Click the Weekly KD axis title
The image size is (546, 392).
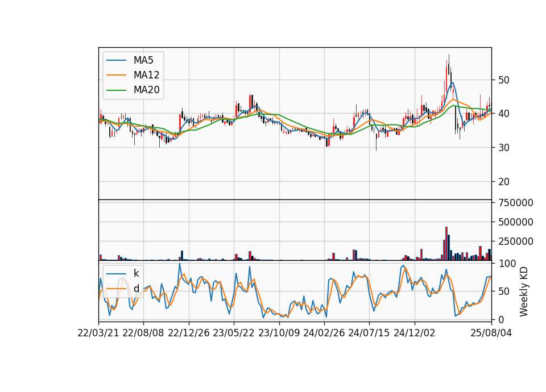pos(524,291)
